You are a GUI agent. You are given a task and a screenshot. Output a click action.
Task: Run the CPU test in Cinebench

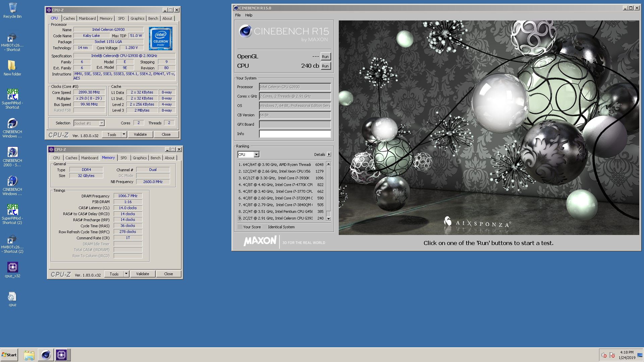[x=325, y=66]
